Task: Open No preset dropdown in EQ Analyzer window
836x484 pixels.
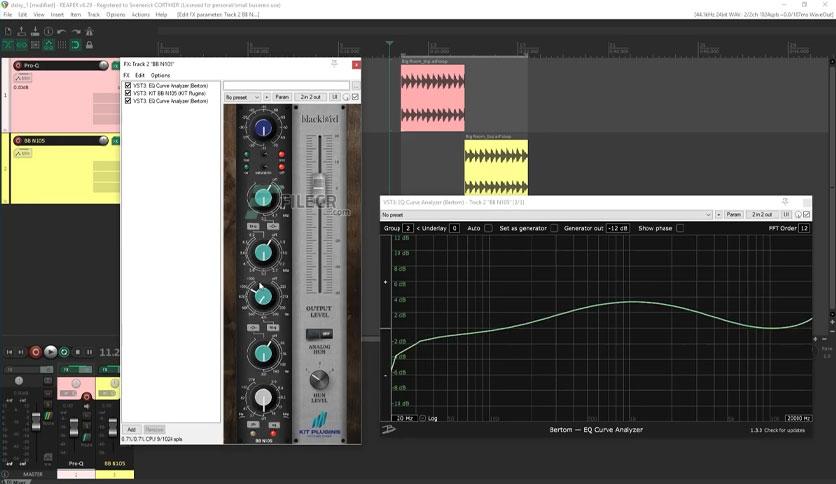Action: 546,214
